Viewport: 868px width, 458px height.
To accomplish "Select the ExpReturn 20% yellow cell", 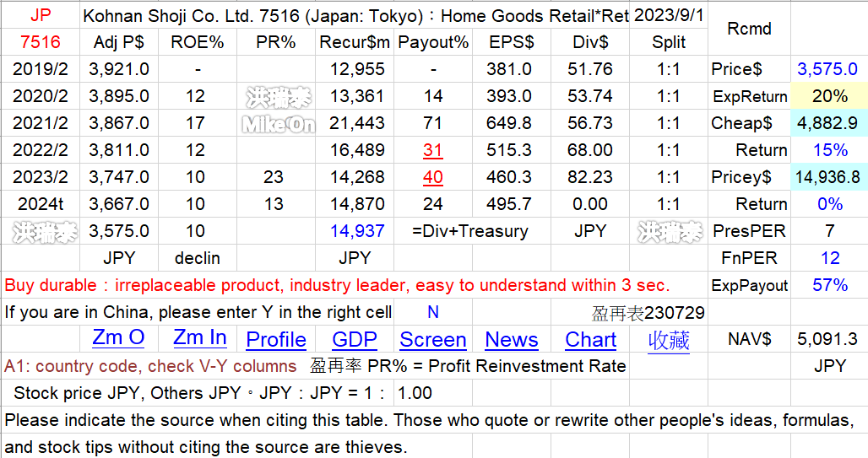I will pyautogui.click(x=829, y=96).
